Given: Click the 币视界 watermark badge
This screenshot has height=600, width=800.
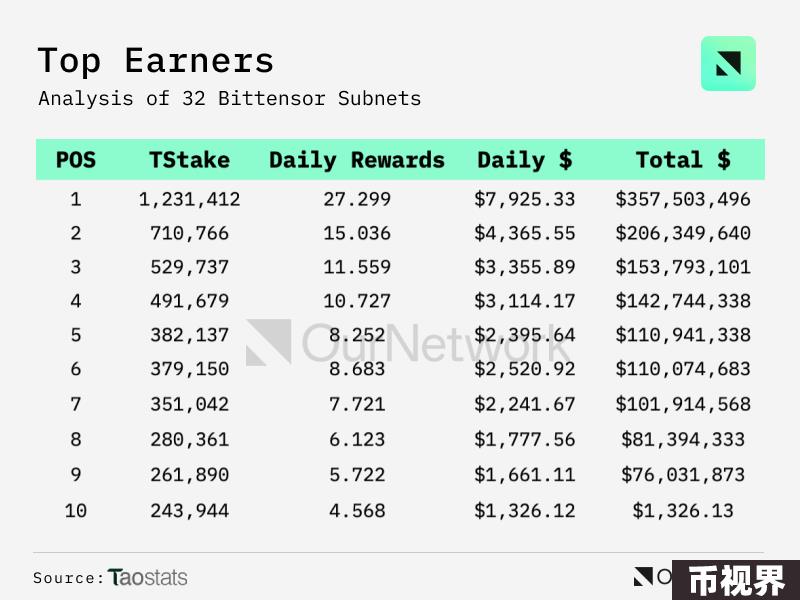Looking at the screenshot, I should tap(736, 580).
